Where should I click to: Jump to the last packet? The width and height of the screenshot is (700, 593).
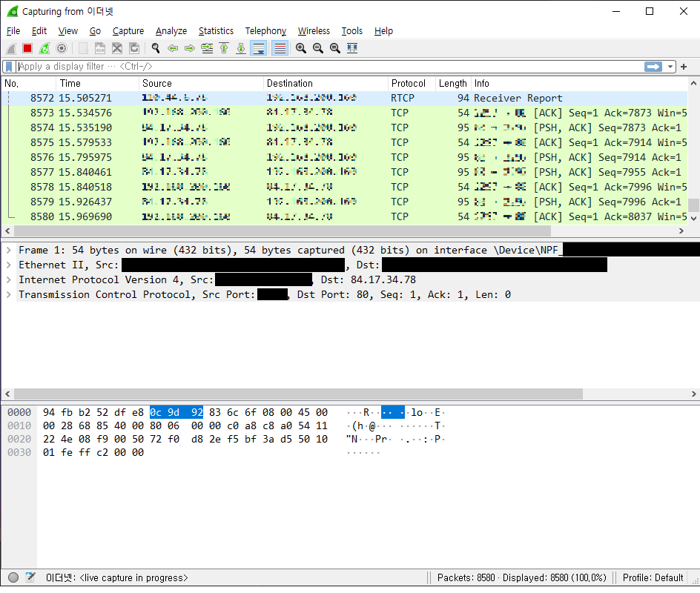(241, 48)
